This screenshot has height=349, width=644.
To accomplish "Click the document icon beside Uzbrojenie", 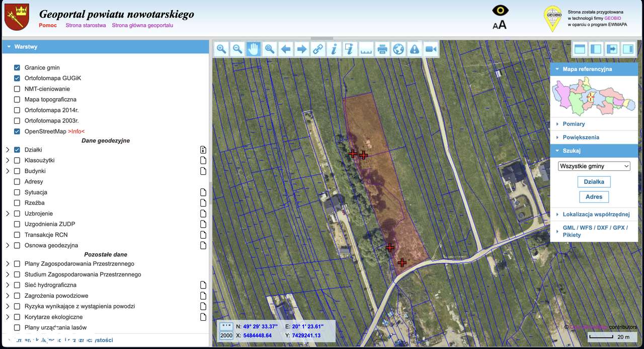I will point(203,214).
